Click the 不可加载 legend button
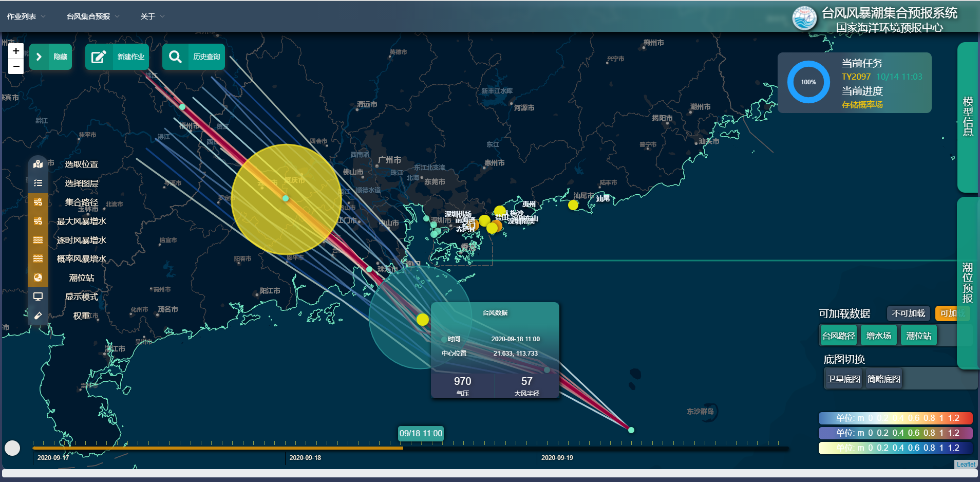The height and width of the screenshot is (482, 980). click(908, 313)
